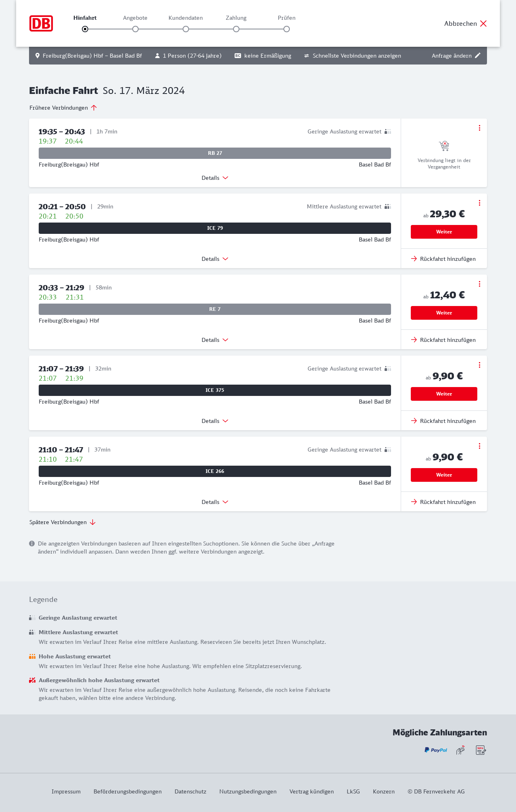The width and height of the screenshot is (516, 812).
Task: Add return trip for ICE 375 connection
Action: click(443, 421)
